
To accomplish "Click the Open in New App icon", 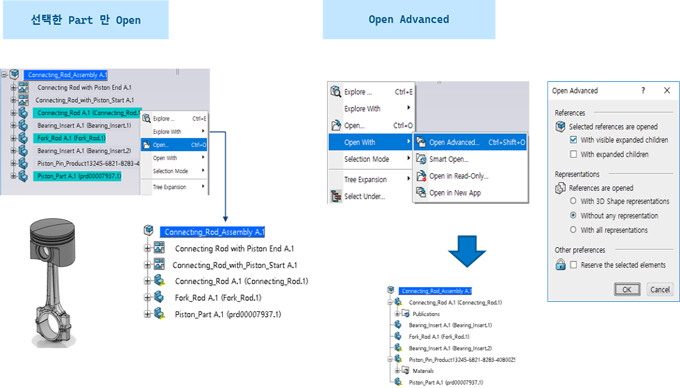I will pyautogui.click(x=421, y=192).
